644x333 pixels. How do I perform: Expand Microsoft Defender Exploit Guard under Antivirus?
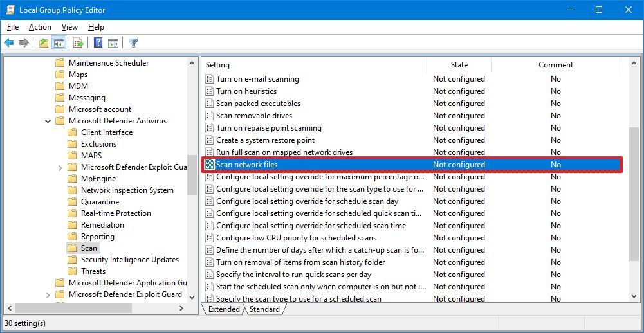60,168
